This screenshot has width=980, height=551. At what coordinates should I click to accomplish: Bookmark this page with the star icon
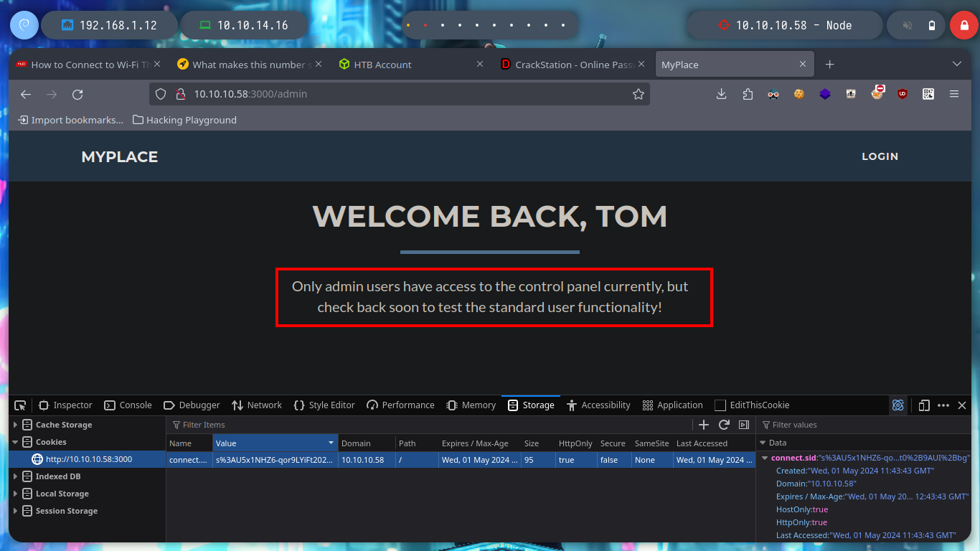638,94
